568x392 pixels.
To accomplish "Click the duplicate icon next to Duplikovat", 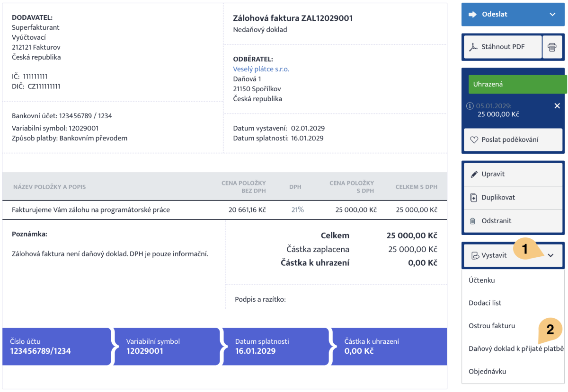I will [473, 198].
